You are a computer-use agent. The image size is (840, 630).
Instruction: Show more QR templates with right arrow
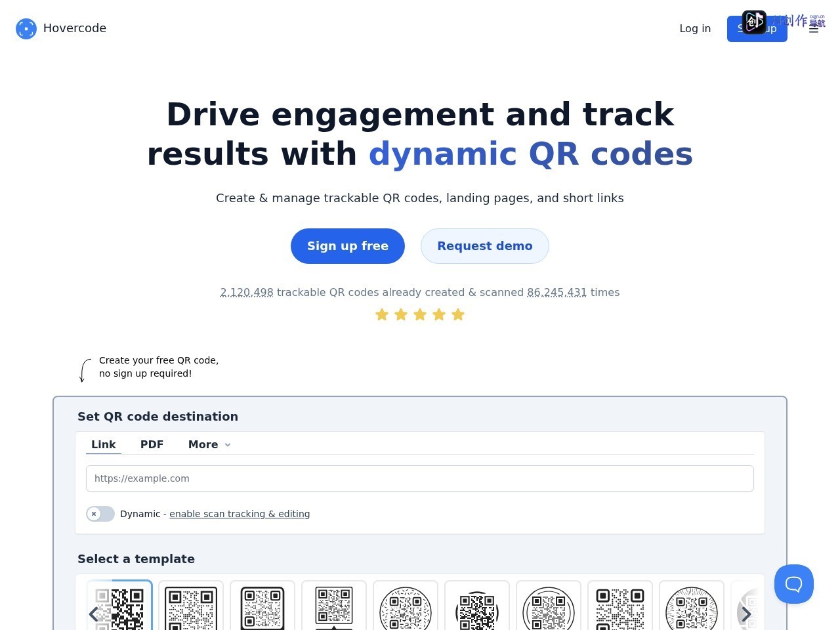(x=746, y=614)
